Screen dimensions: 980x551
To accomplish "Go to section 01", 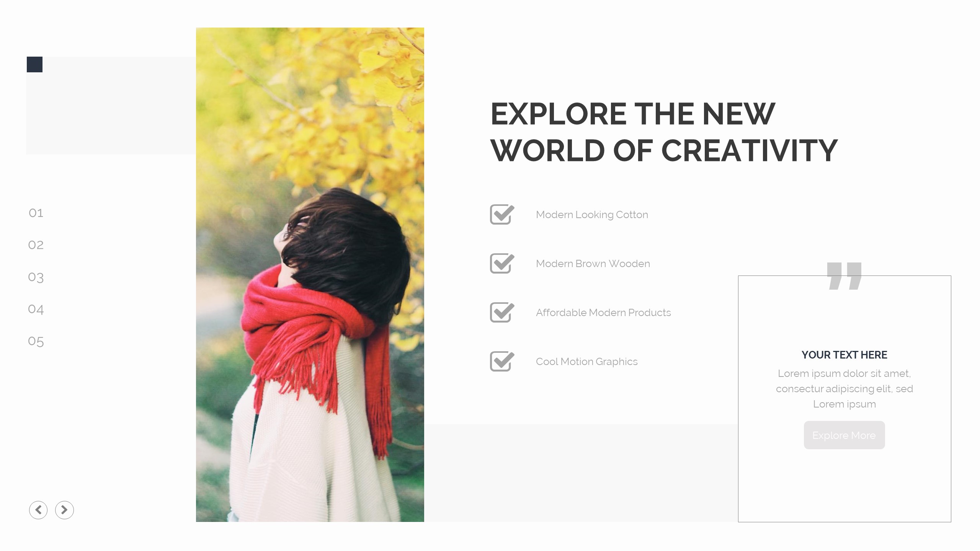I will pos(36,213).
